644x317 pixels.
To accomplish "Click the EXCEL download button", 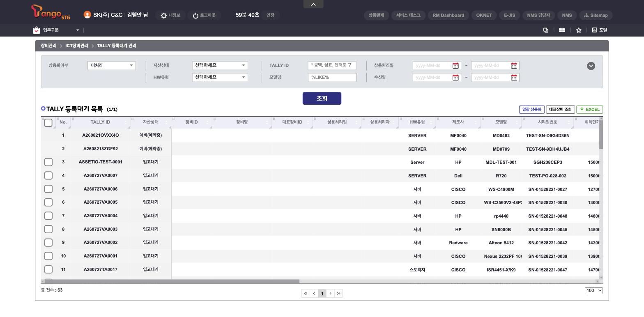I will (589, 109).
